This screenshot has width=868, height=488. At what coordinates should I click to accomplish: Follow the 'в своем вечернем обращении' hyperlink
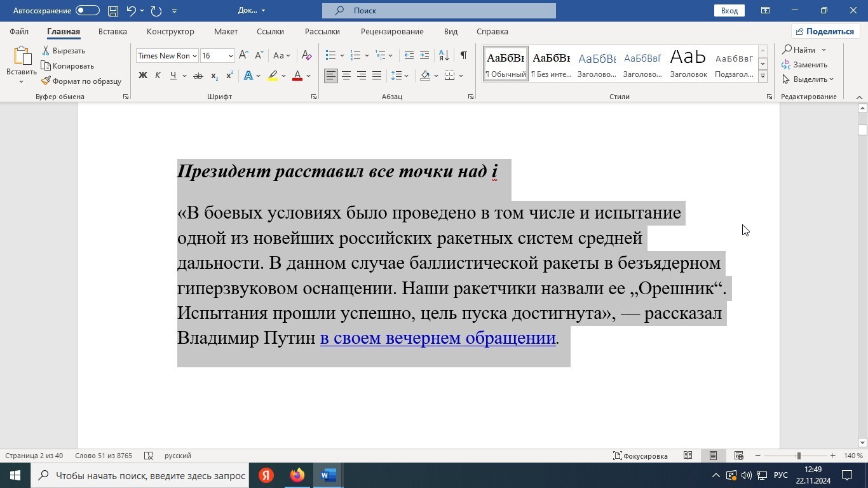[x=438, y=338]
